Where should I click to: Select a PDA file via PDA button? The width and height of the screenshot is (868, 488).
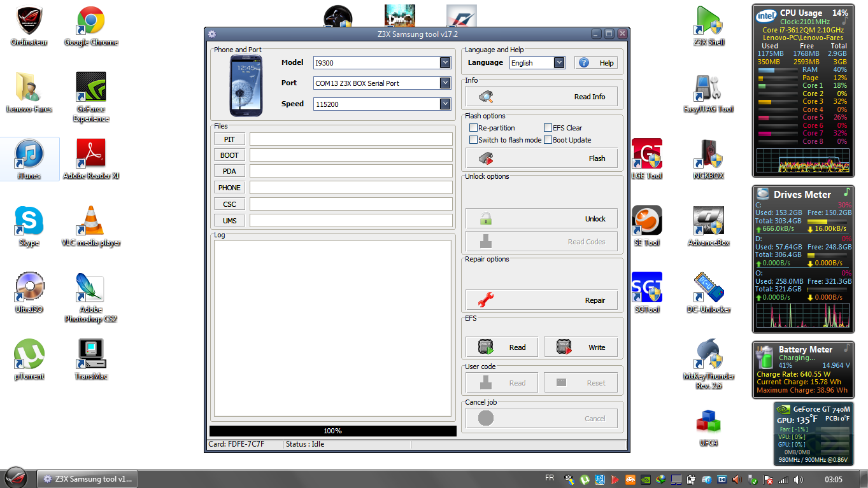click(x=229, y=171)
